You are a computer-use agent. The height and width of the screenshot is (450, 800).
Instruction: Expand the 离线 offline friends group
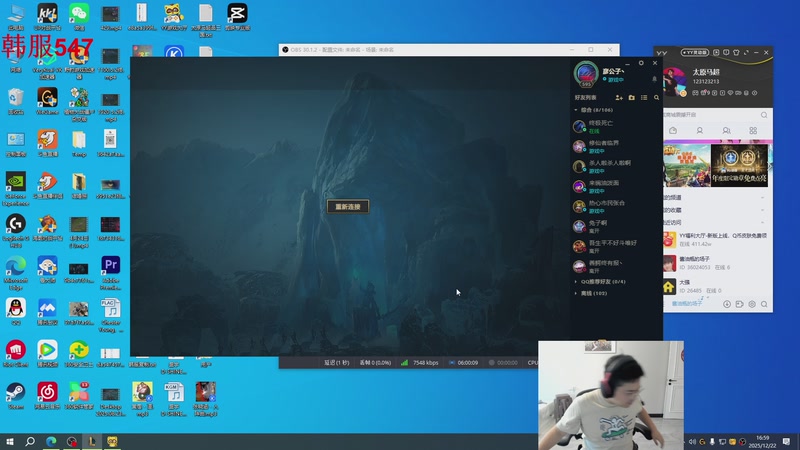576,293
